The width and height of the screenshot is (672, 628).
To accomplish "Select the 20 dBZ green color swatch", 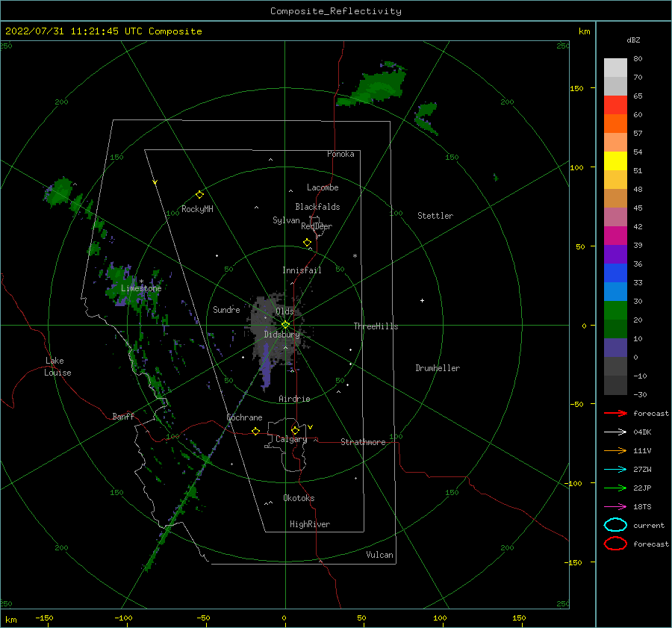I will tap(615, 311).
